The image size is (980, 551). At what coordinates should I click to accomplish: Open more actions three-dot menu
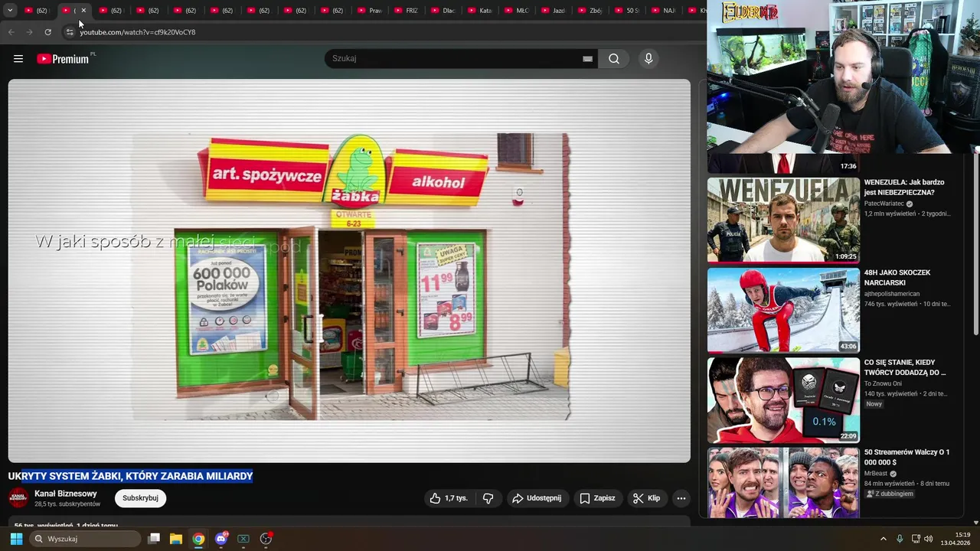[681, 498]
